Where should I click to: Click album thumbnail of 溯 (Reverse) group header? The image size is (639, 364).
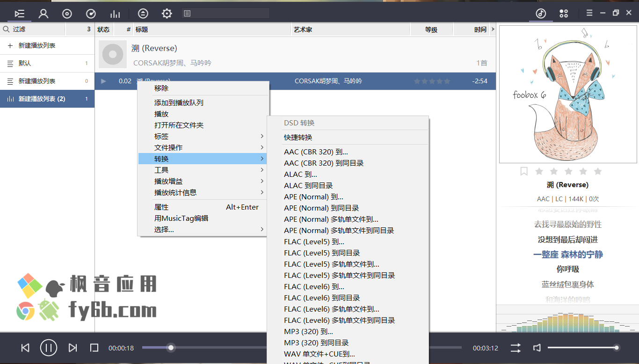click(x=113, y=54)
